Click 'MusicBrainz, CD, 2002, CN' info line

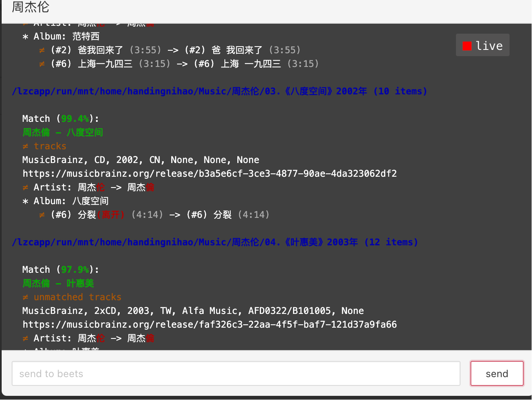pyautogui.click(x=141, y=160)
